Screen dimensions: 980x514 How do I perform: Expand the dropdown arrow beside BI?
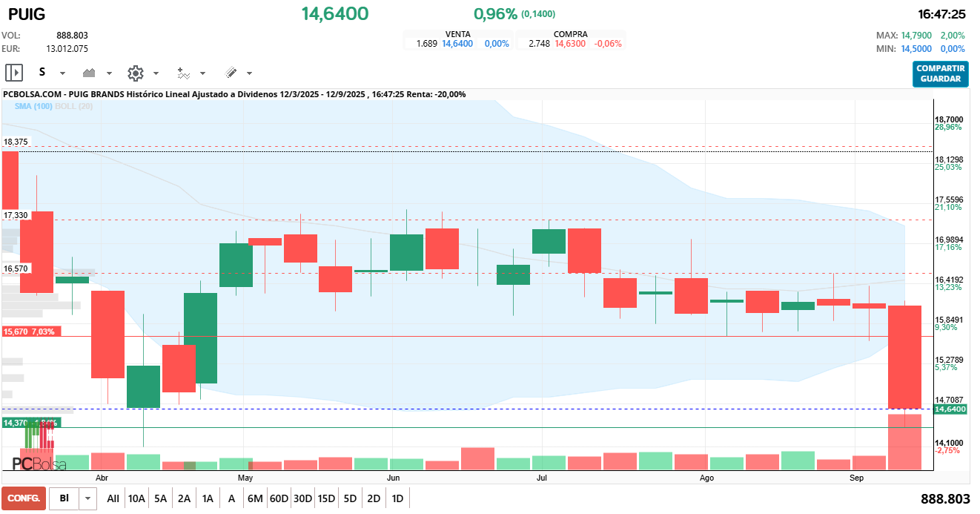coord(88,498)
